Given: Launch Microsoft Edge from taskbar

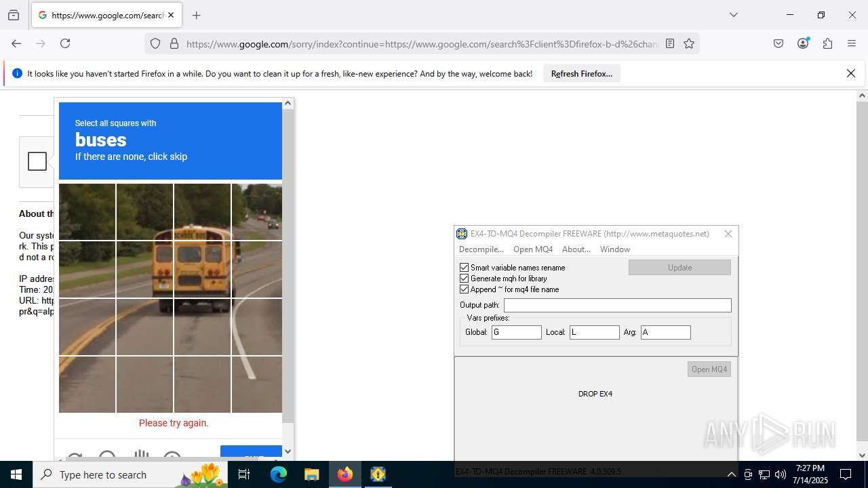Looking at the screenshot, I should [x=279, y=474].
